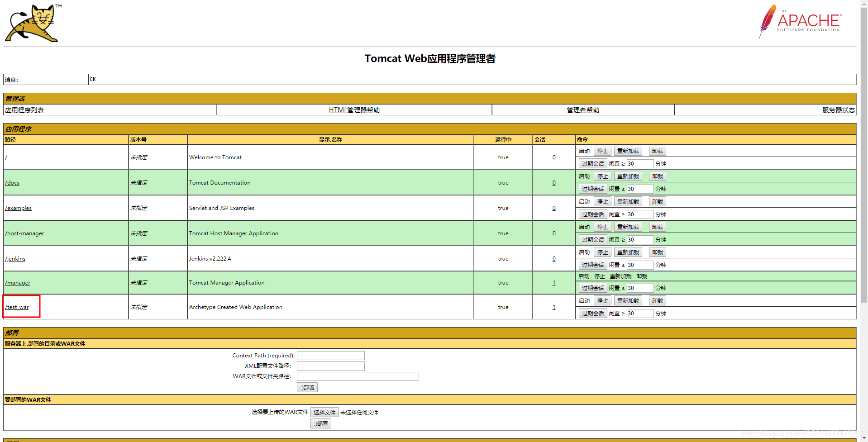
Task: Focus the idle minutes field for /test_war
Action: point(640,314)
